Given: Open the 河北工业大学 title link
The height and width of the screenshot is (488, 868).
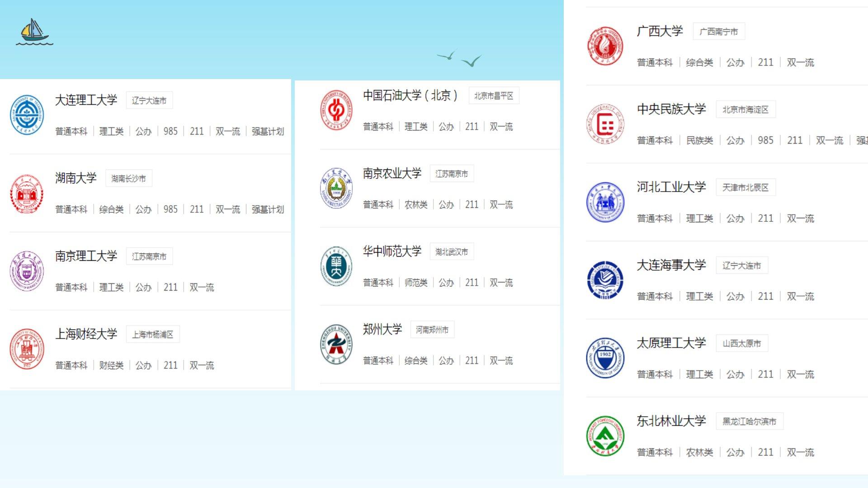Looking at the screenshot, I should tap(671, 187).
